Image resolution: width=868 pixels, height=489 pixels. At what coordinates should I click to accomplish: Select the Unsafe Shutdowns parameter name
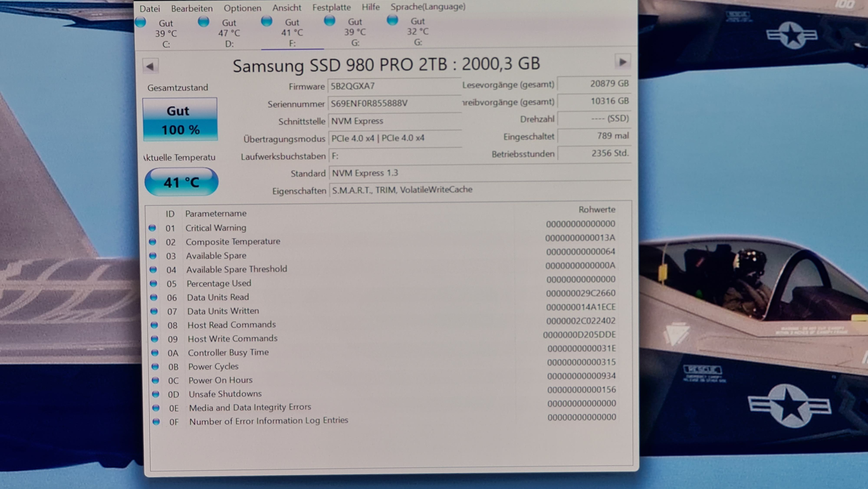click(225, 394)
